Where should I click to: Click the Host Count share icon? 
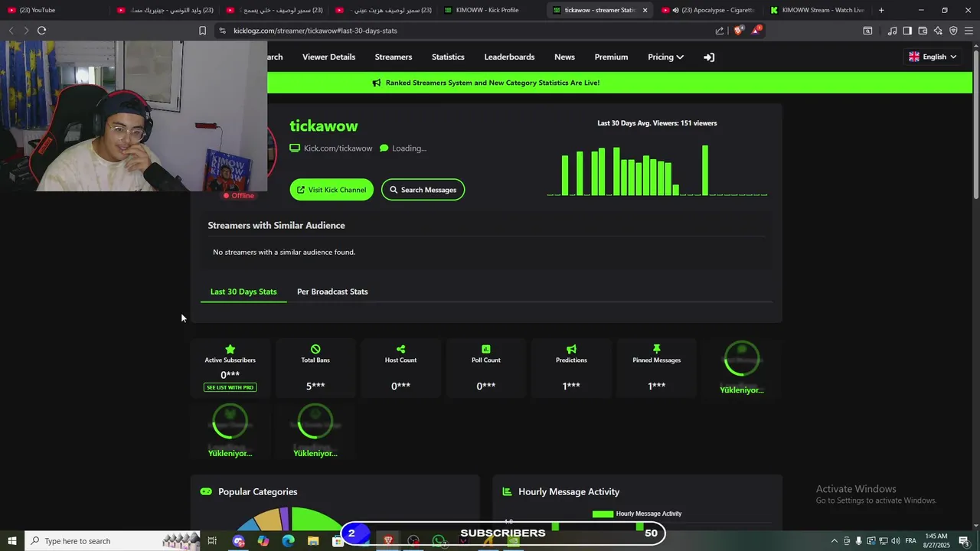click(400, 349)
